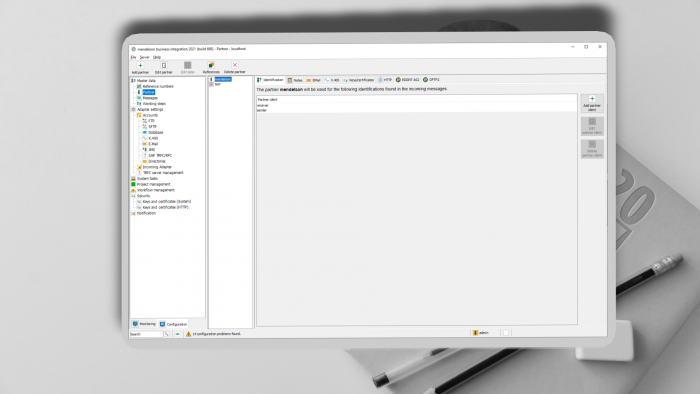Open the Monitoring bottom tab
The height and width of the screenshot is (394, 700).
(x=144, y=324)
